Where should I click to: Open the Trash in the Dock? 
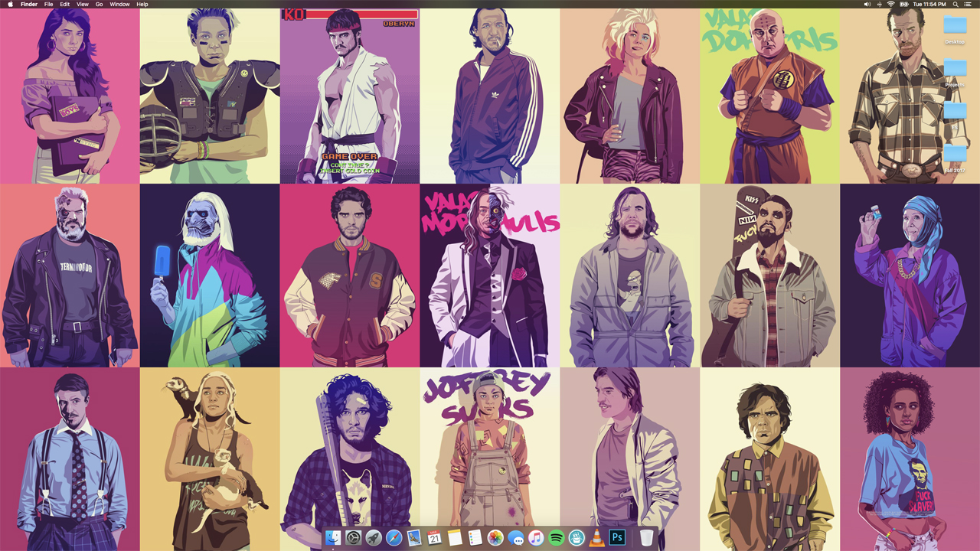click(x=647, y=538)
